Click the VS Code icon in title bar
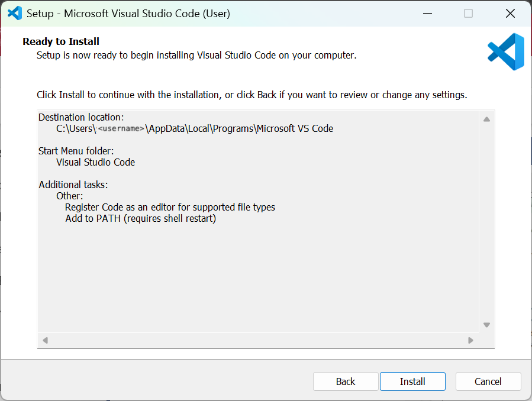This screenshot has height=401, width=532. [x=15, y=14]
